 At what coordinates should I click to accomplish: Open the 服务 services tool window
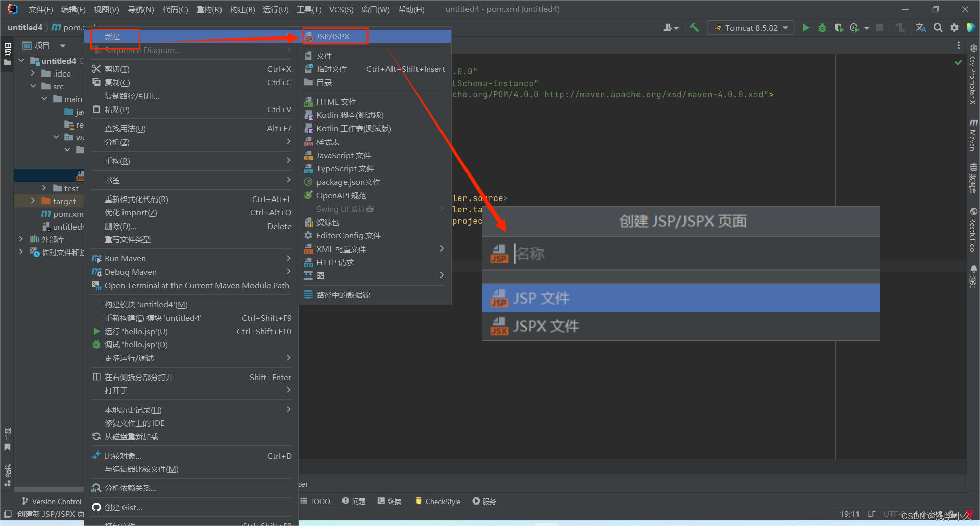(x=484, y=502)
